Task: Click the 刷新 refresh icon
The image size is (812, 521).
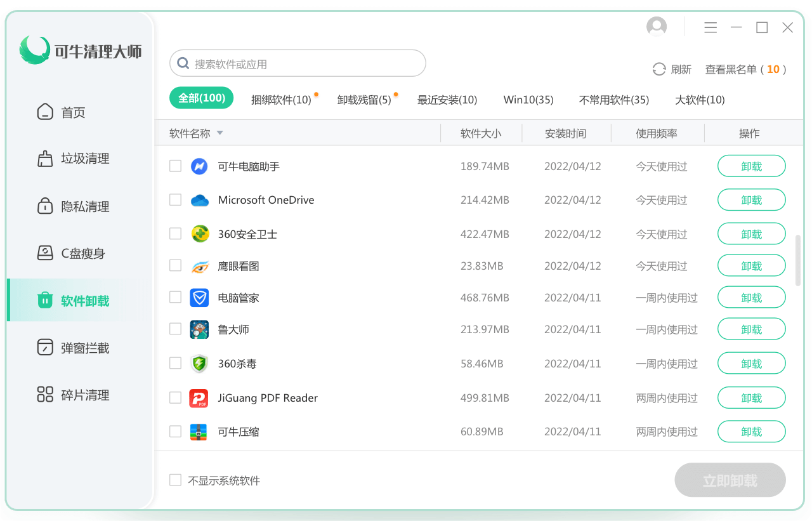Action: (659, 69)
